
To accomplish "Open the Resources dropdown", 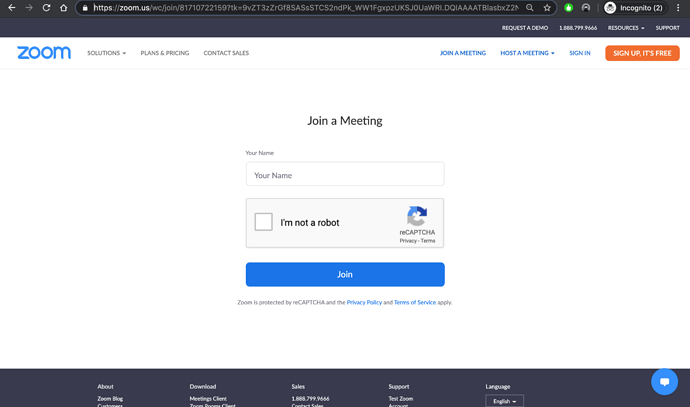I will click(x=626, y=28).
